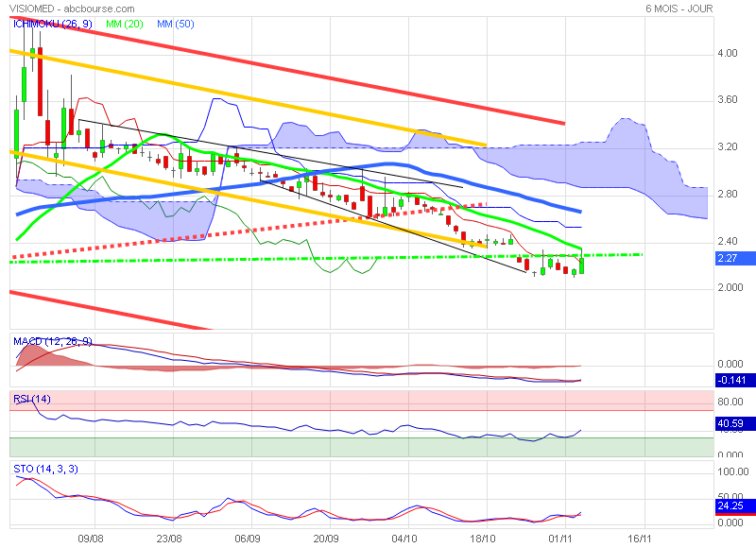Click the 0.000 MACD axis label
The width and height of the screenshot is (756, 548).
[730, 364]
